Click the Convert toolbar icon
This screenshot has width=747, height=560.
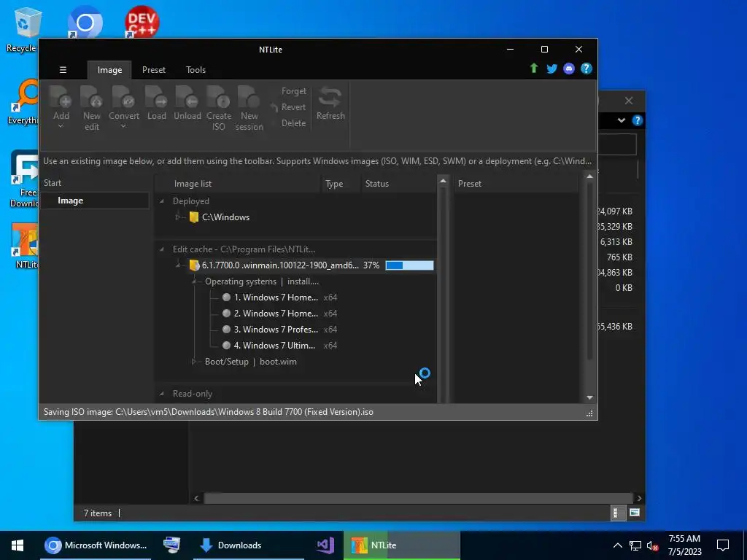pyautogui.click(x=123, y=97)
